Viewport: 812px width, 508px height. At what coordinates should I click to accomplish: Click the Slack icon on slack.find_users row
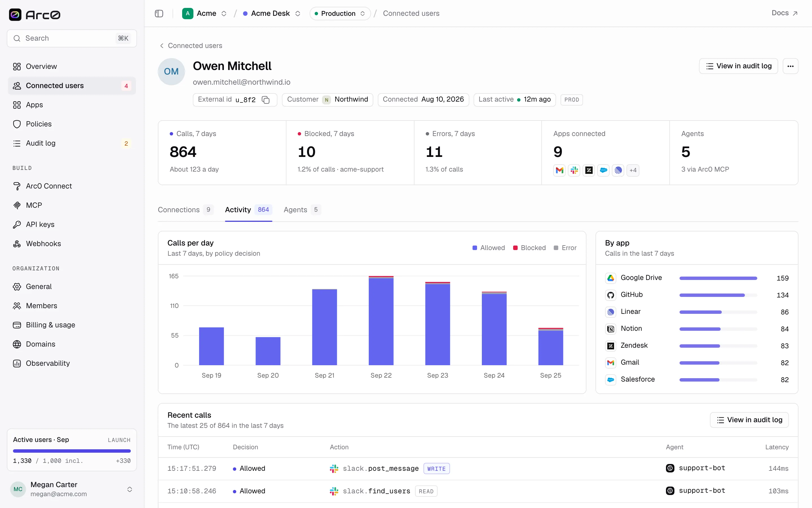click(x=334, y=491)
